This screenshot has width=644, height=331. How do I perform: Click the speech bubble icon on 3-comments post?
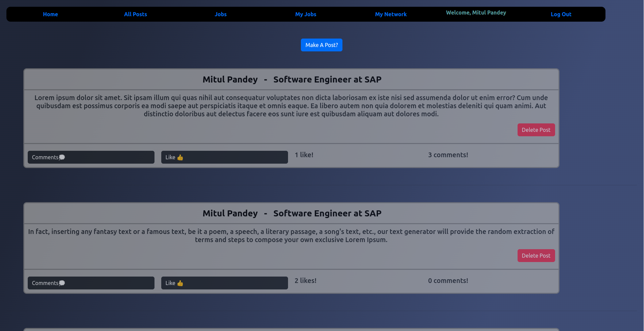tap(62, 157)
